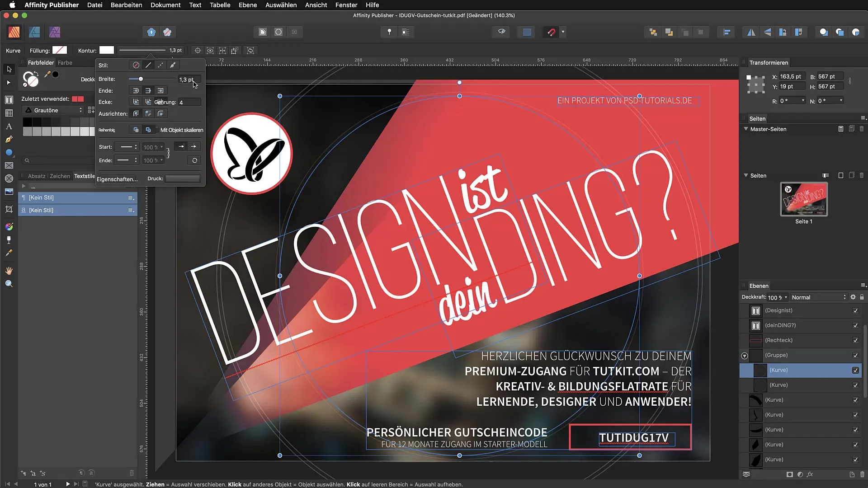The height and width of the screenshot is (488, 868).
Task: Switch to the Farbe tab
Action: click(65, 63)
